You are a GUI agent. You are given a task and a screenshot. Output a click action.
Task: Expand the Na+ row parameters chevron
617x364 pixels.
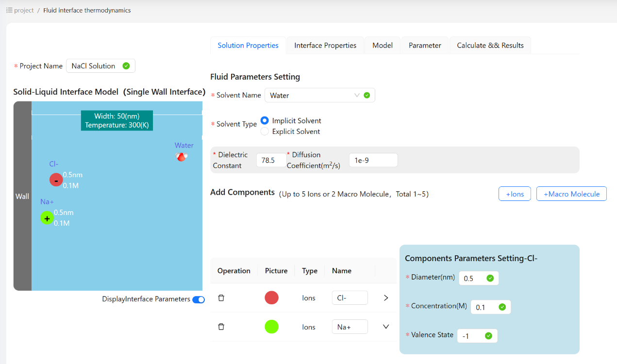(x=386, y=327)
